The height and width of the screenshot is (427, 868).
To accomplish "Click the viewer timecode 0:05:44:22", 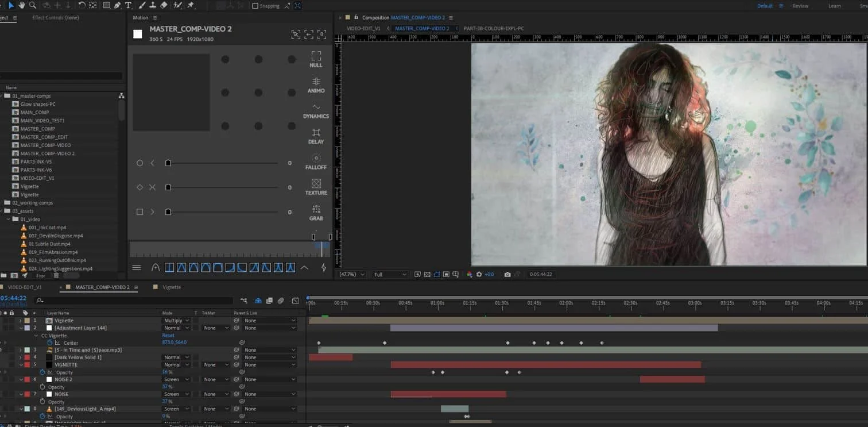I will pos(541,275).
